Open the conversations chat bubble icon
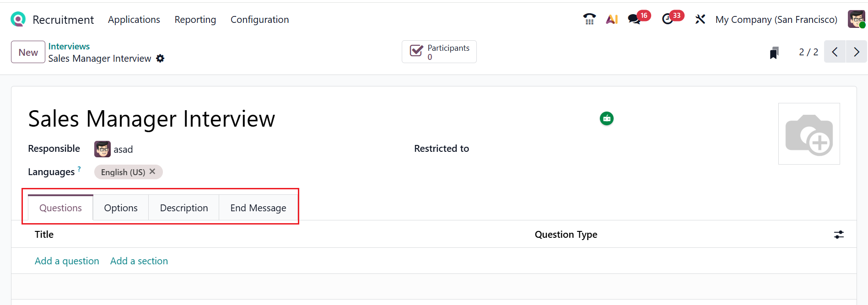The image size is (868, 305). (x=634, y=19)
